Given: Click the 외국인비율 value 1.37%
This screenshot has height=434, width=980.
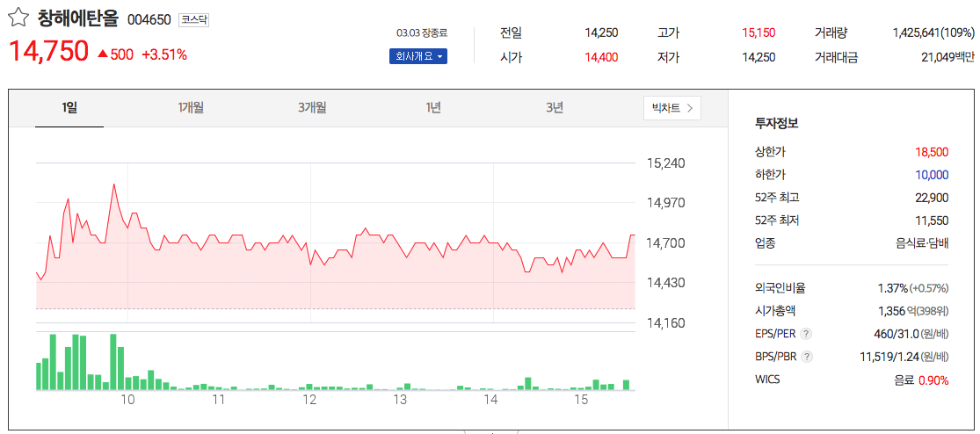Looking at the screenshot, I should click(x=892, y=288).
